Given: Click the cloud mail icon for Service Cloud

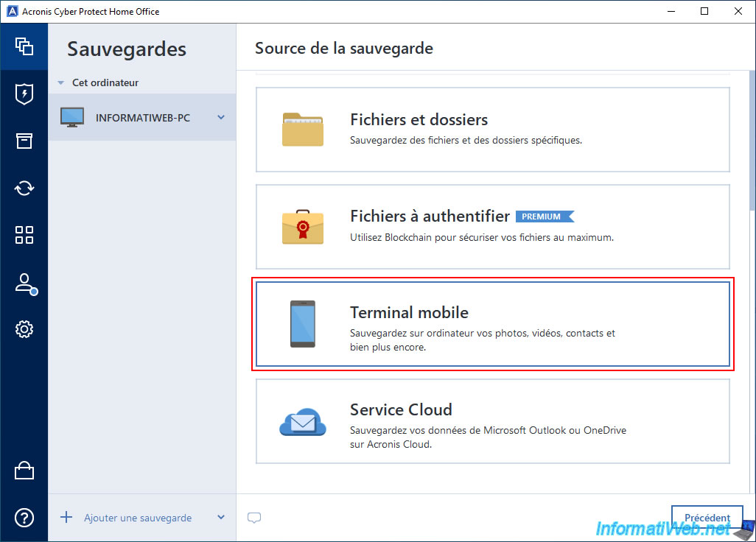Looking at the screenshot, I should pyautogui.click(x=303, y=422).
